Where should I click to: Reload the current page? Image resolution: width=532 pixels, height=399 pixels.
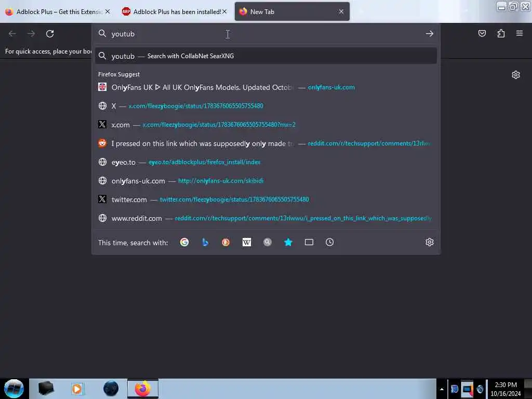pos(50,34)
